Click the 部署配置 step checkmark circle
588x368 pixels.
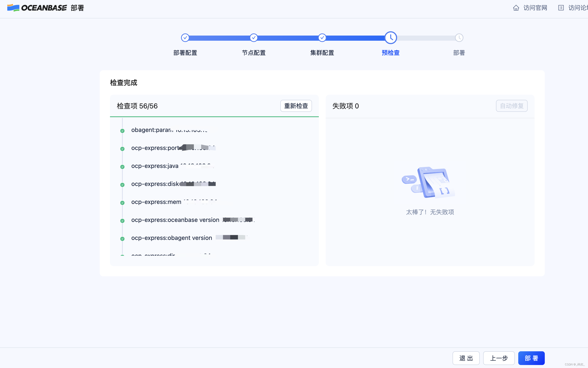185,38
